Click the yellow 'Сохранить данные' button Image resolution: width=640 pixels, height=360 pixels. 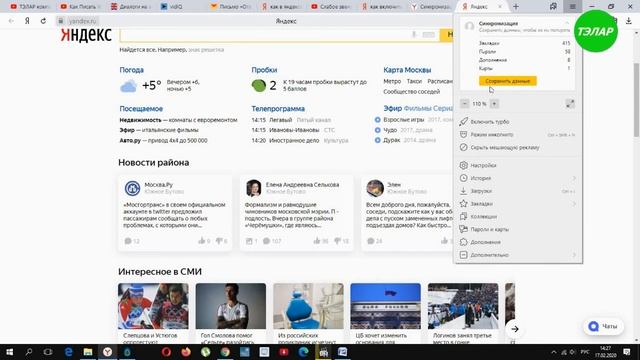coord(507,81)
